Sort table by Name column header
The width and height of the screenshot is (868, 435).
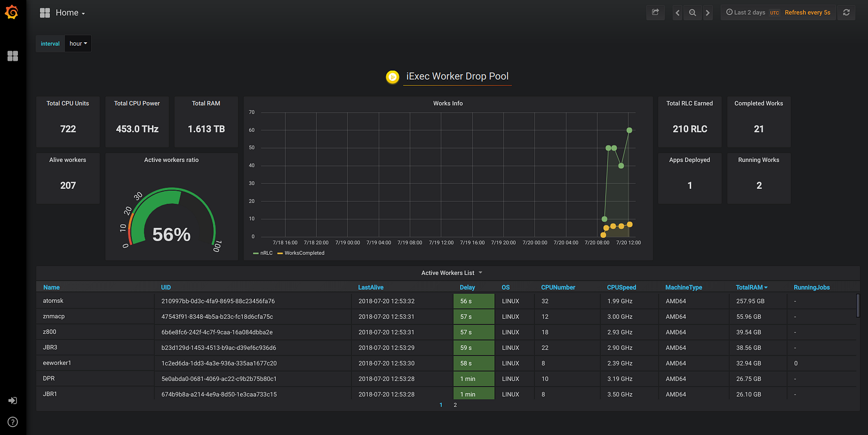point(52,287)
